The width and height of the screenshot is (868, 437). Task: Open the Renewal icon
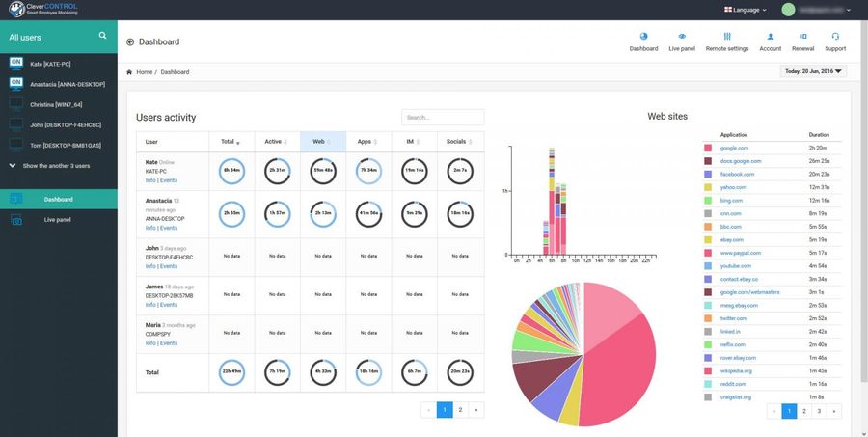(802, 36)
